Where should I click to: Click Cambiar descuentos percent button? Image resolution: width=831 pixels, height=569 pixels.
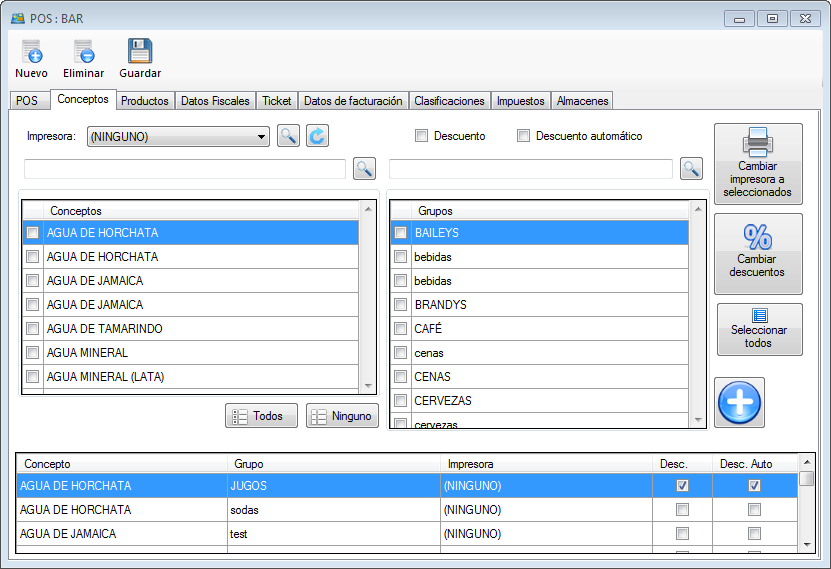point(758,254)
